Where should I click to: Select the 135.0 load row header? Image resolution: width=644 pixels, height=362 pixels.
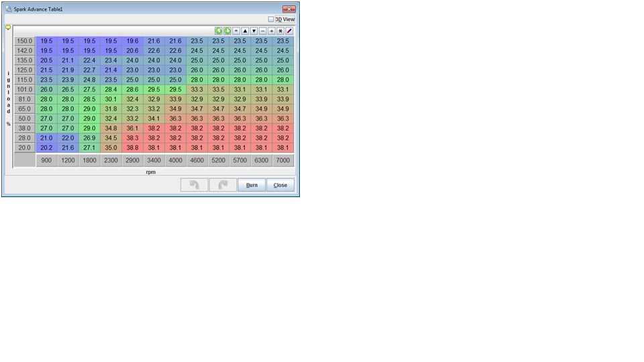pyautogui.click(x=25, y=60)
